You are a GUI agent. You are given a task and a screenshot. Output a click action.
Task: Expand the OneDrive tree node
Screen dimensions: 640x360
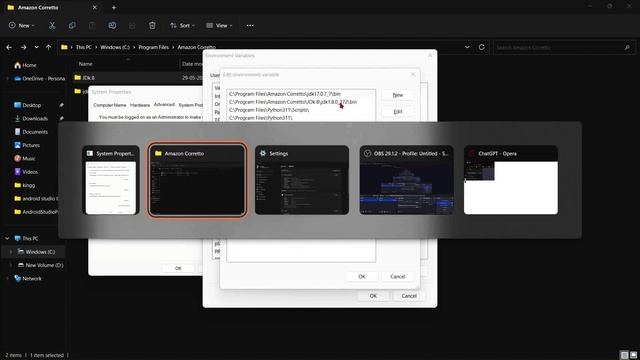pos(7,78)
